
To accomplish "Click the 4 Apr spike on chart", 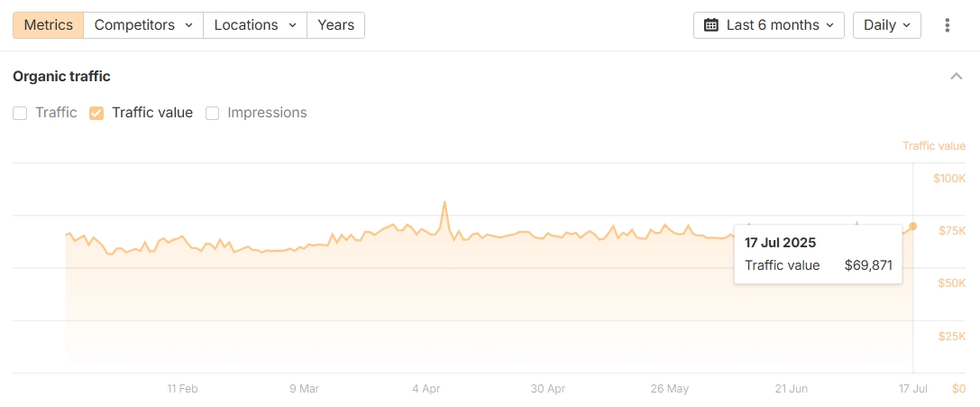I will tap(444, 203).
